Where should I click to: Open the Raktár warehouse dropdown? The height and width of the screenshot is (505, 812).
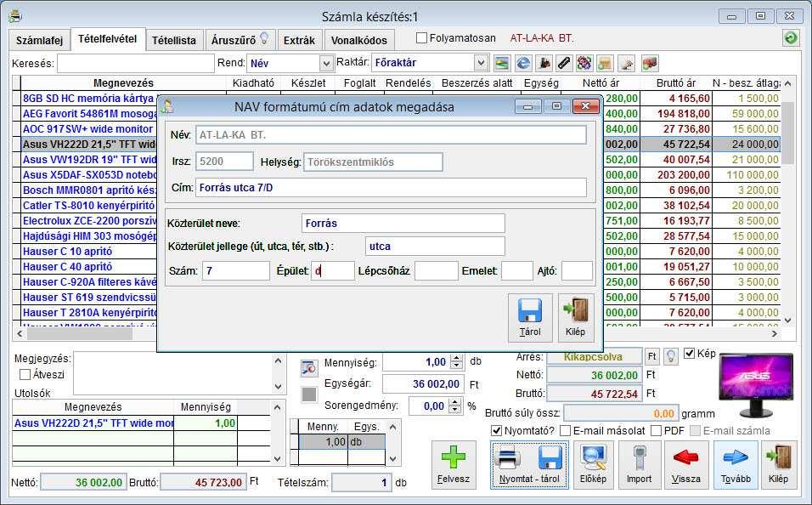tap(481, 63)
